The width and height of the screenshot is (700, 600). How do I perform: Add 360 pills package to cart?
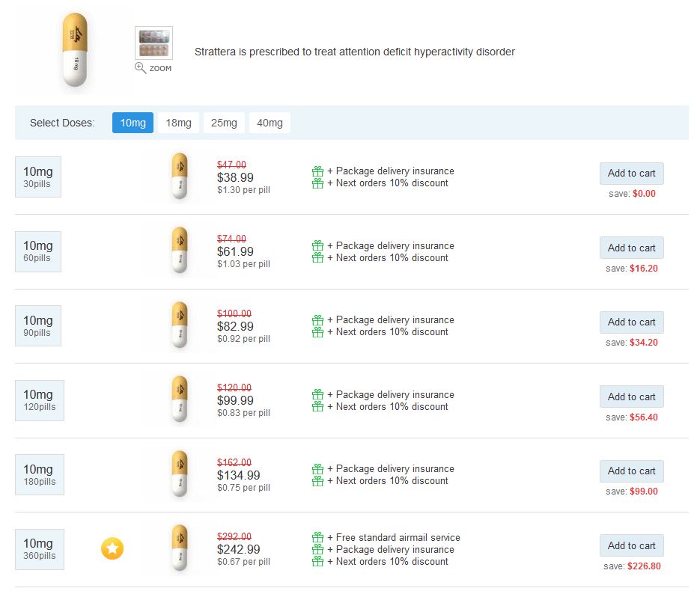click(632, 545)
